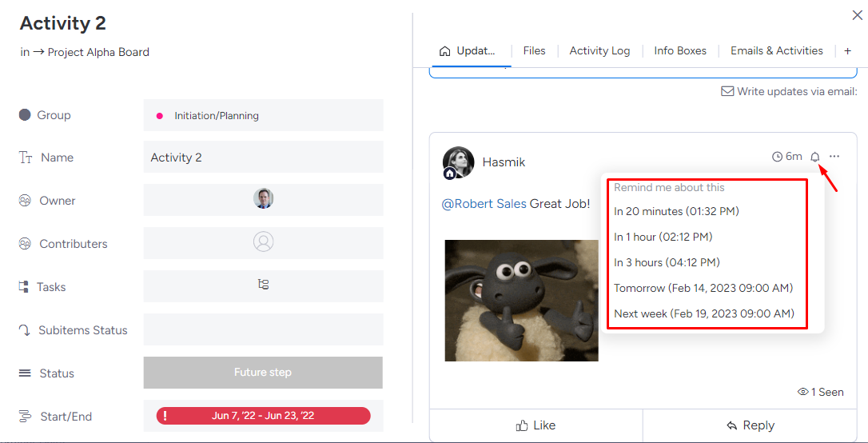This screenshot has width=868, height=443.
Task: Open the three-dot menu on Hasmik's update
Action: click(x=834, y=157)
